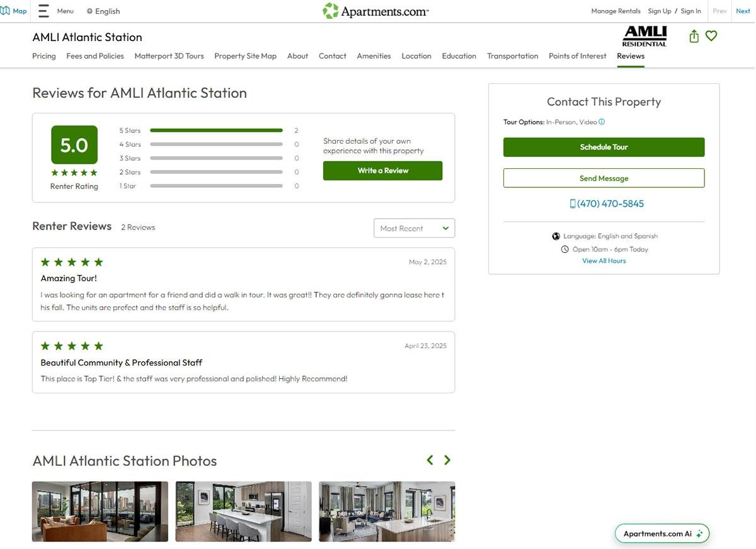Select the About tab

pyautogui.click(x=298, y=56)
